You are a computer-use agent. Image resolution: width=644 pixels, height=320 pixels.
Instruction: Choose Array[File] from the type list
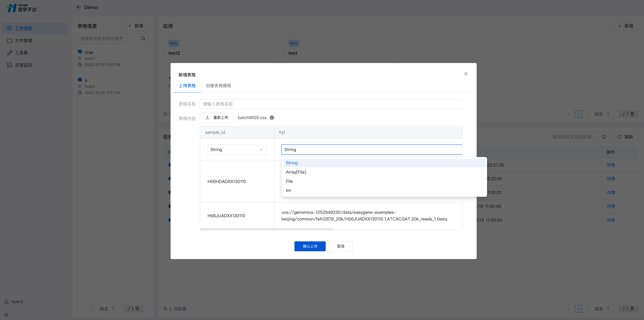pos(296,172)
